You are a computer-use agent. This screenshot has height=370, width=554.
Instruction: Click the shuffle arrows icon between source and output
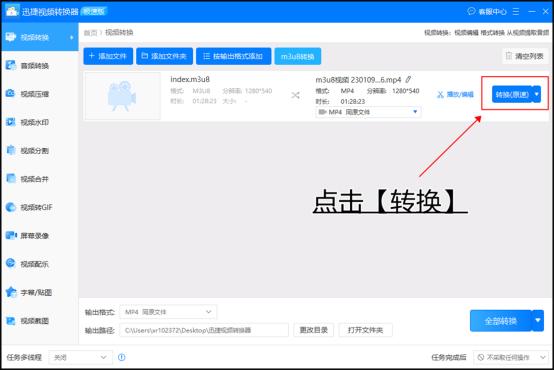pos(295,95)
